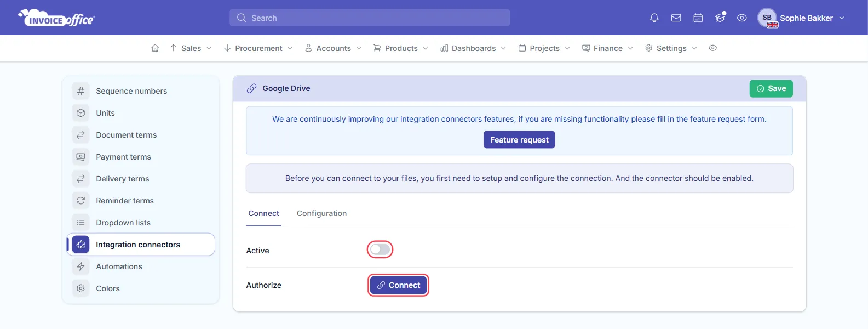Expand the Sales menu

[191, 48]
